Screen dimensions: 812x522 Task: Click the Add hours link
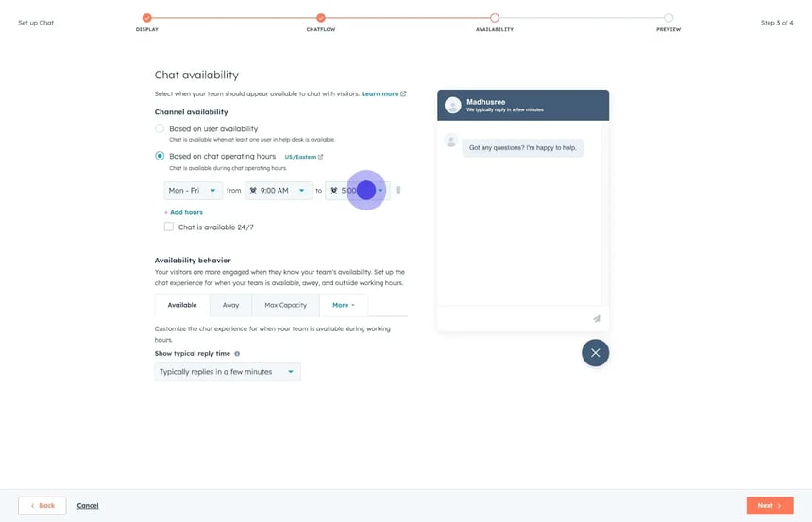[184, 212]
